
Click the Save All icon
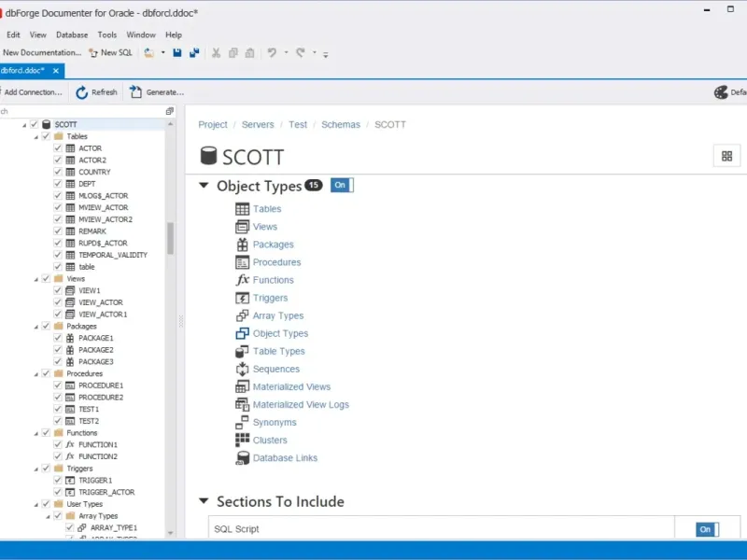point(194,53)
